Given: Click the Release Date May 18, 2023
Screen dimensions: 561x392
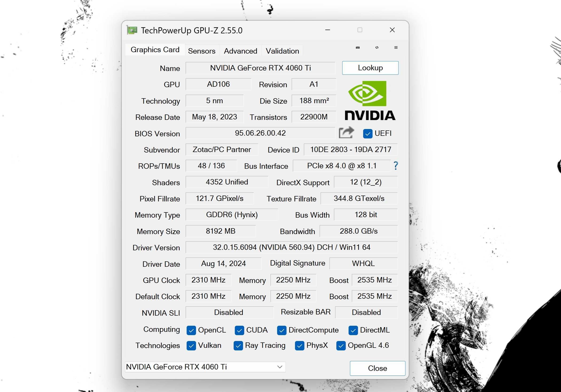Looking at the screenshot, I should point(214,117).
